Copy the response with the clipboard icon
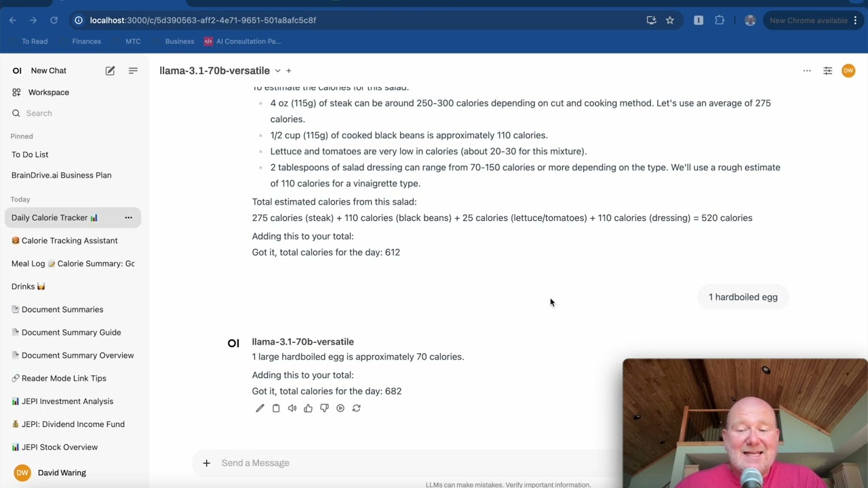The width and height of the screenshot is (868, 488). [276, 408]
